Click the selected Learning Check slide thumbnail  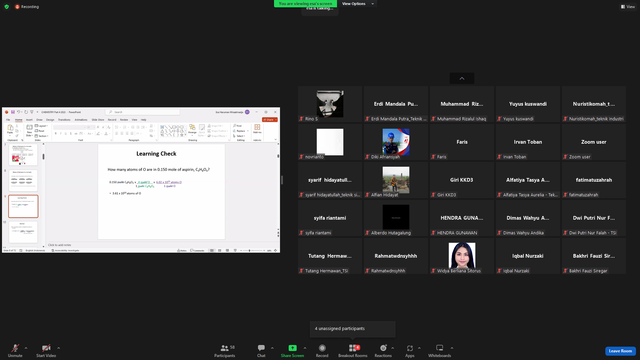(23, 206)
